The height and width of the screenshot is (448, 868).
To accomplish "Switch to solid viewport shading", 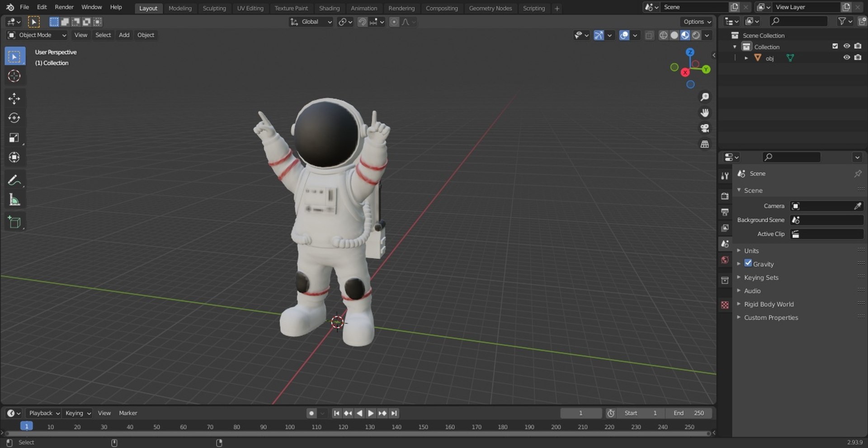I will [674, 35].
